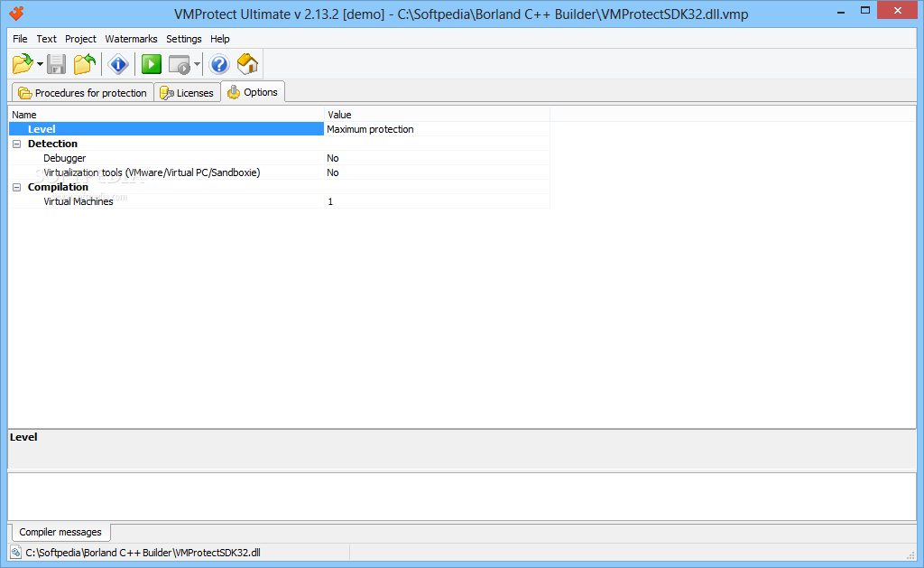This screenshot has width=924, height=568.
Task: Click the Virtualization tools value No
Action: (x=333, y=172)
